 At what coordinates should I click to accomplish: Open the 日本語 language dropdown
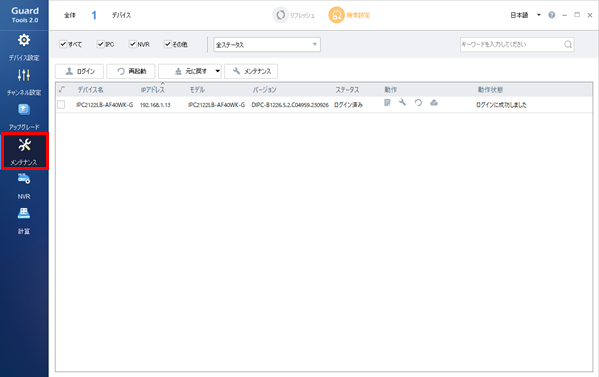(526, 15)
